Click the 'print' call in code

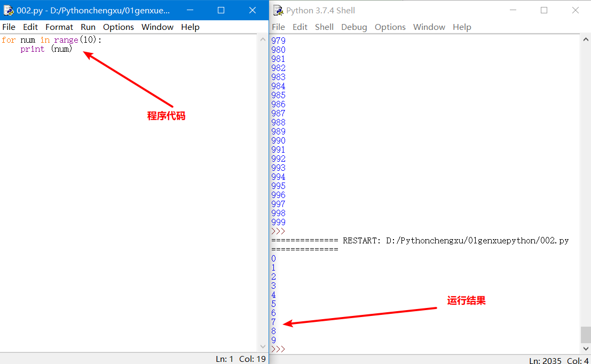[x=33, y=49]
